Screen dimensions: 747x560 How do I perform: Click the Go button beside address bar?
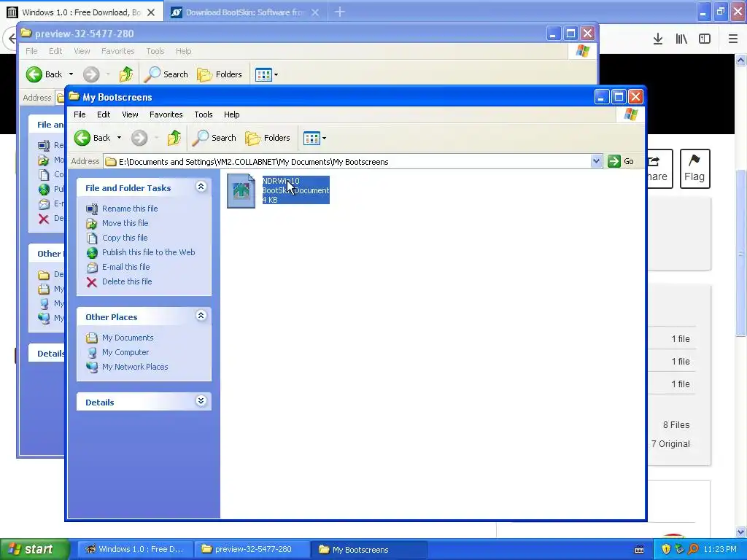tap(622, 161)
